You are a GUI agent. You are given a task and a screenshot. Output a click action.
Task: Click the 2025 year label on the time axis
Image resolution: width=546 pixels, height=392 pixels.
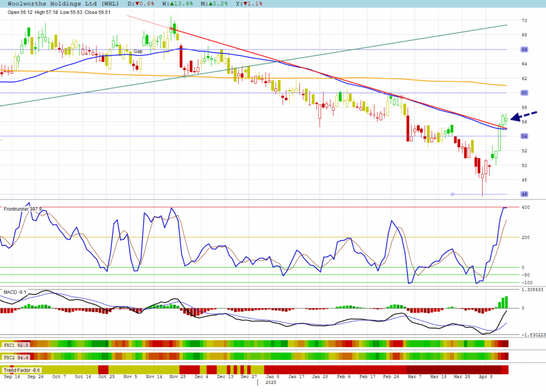click(x=270, y=382)
